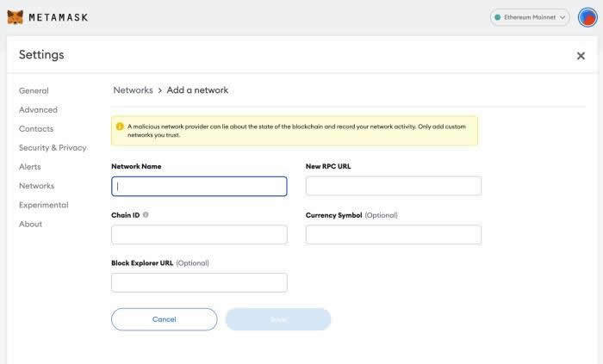Open the About section
This screenshot has height=364, width=603.
coord(30,224)
